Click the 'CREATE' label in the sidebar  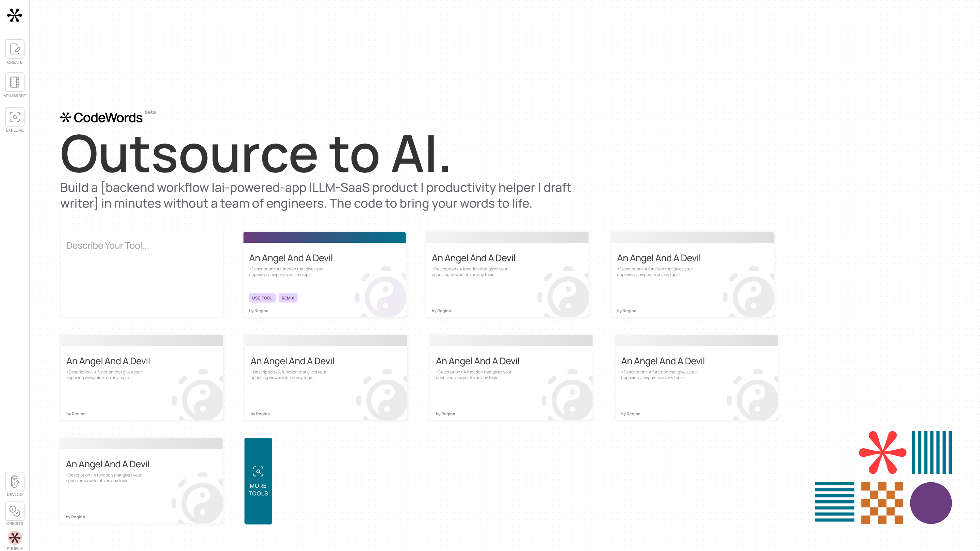15,62
